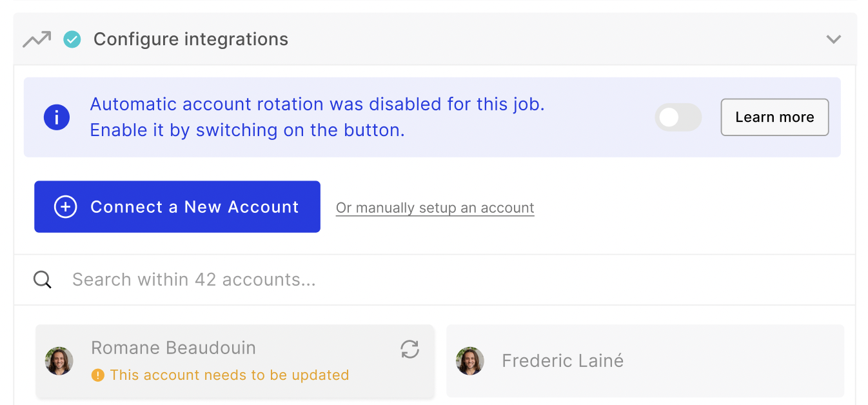The width and height of the screenshot is (868, 405).
Task: Click Romane Beaudouin's avatar photo
Action: click(59, 361)
